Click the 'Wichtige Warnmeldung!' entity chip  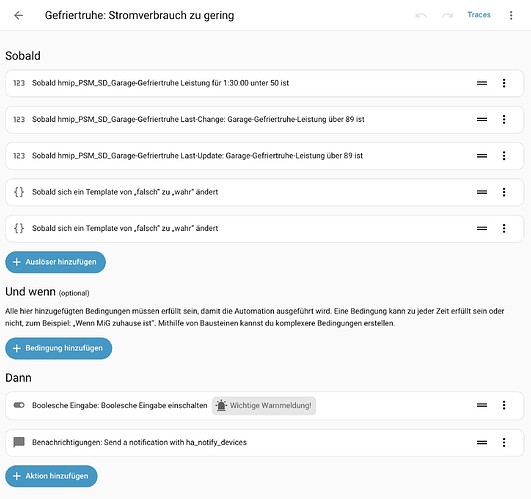264,406
